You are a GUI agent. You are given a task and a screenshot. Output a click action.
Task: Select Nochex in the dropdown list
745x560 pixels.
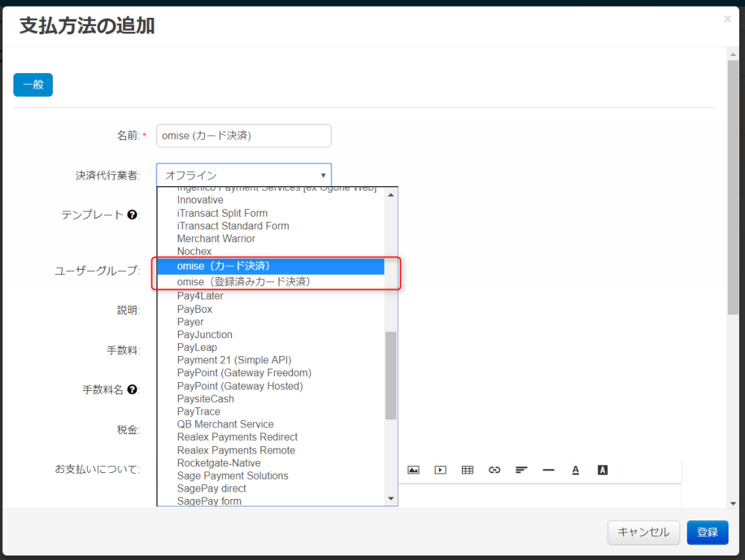point(271,251)
